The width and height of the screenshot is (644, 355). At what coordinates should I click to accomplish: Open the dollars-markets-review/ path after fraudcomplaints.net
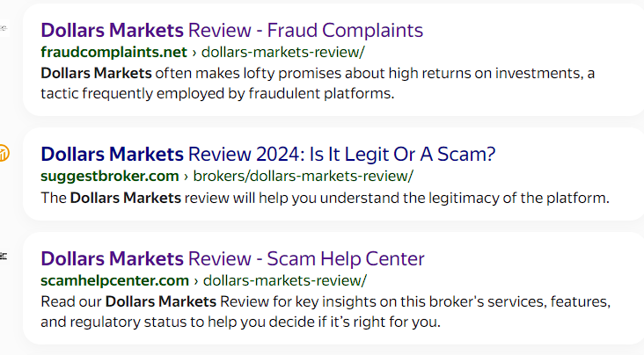pyautogui.click(x=283, y=52)
